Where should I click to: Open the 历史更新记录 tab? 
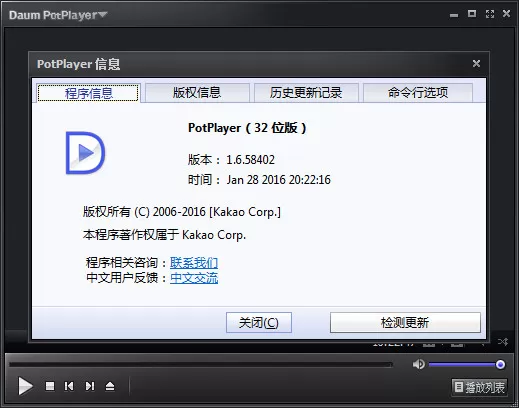click(306, 92)
